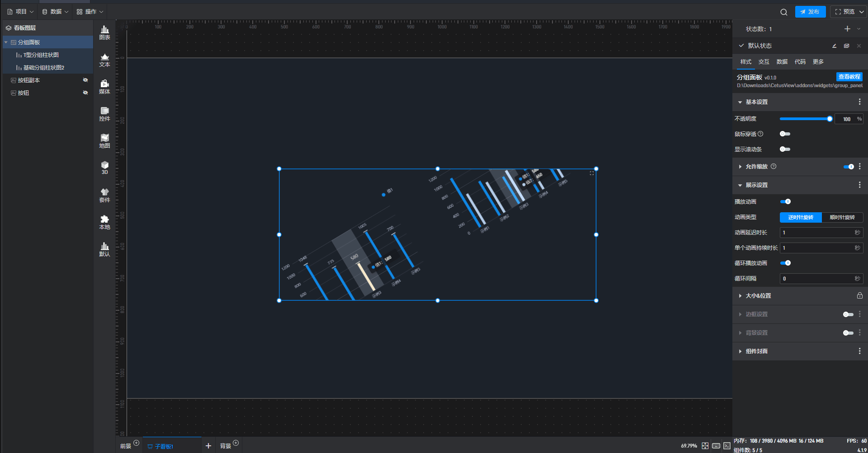868x453 pixels.
Task: Open 组件封面 more options menu
Action: pyautogui.click(x=859, y=351)
